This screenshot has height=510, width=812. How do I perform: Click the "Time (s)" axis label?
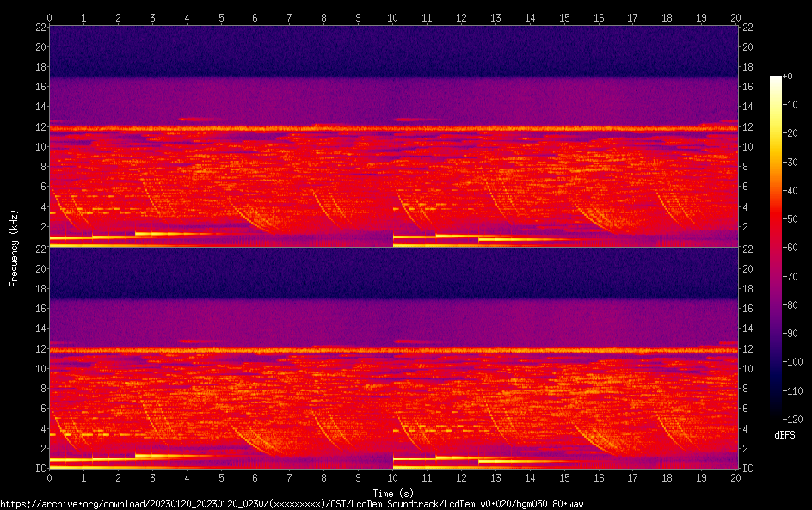coord(392,494)
